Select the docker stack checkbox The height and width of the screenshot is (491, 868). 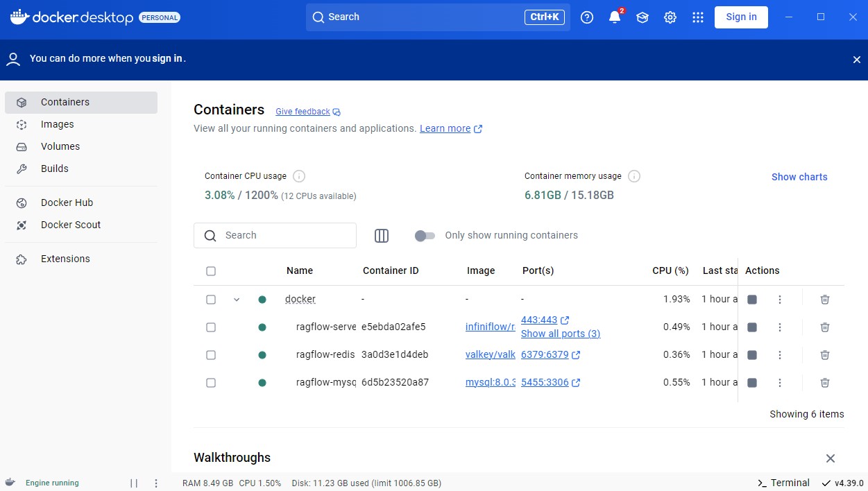211,300
